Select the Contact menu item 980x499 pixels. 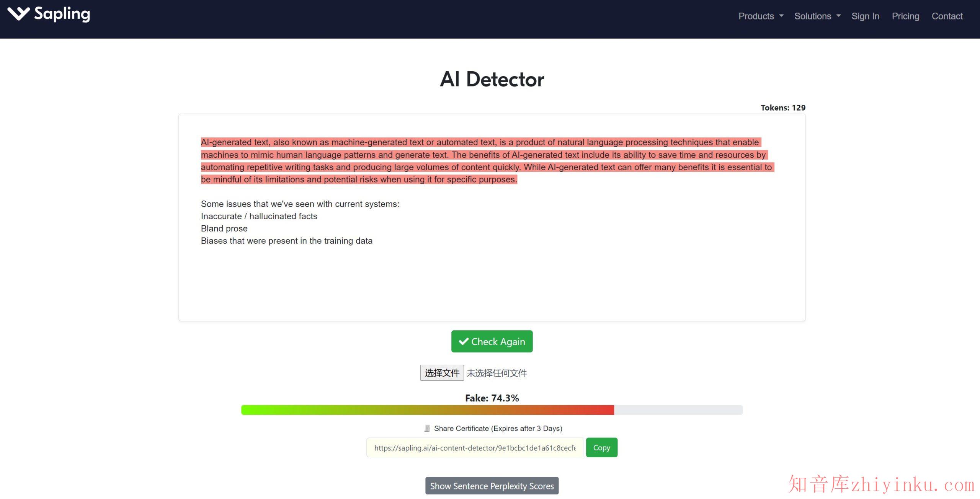[x=947, y=16]
